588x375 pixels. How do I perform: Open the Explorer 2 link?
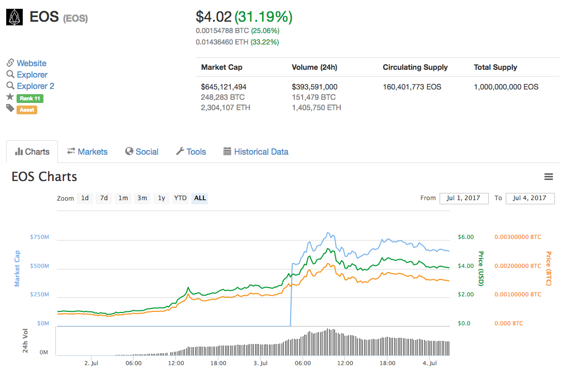[36, 86]
